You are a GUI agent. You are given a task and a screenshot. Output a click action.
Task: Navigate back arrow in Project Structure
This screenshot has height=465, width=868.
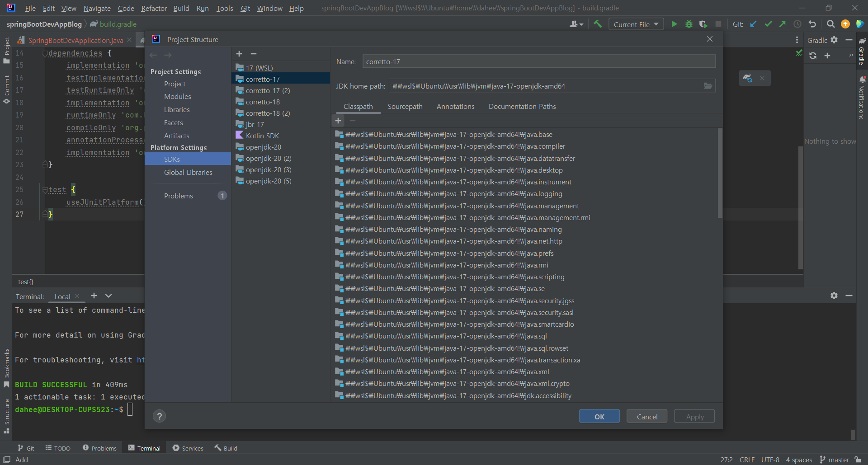(153, 55)
